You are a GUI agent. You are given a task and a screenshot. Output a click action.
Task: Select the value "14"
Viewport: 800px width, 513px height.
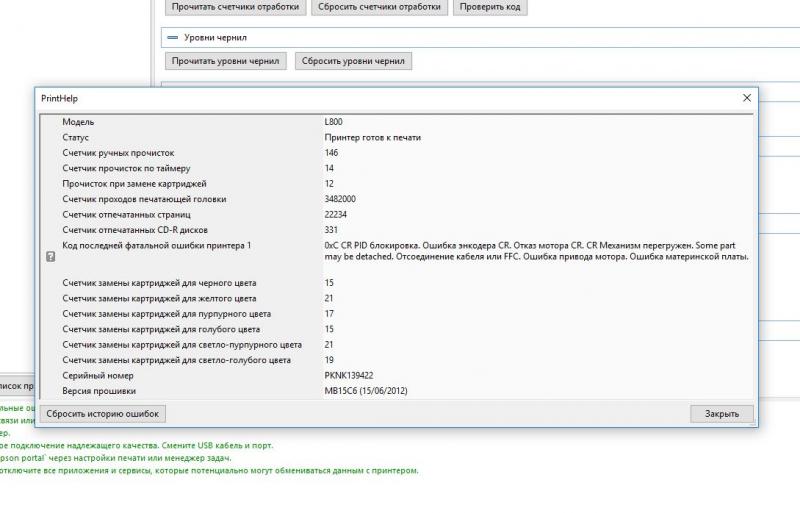[329, 168]
